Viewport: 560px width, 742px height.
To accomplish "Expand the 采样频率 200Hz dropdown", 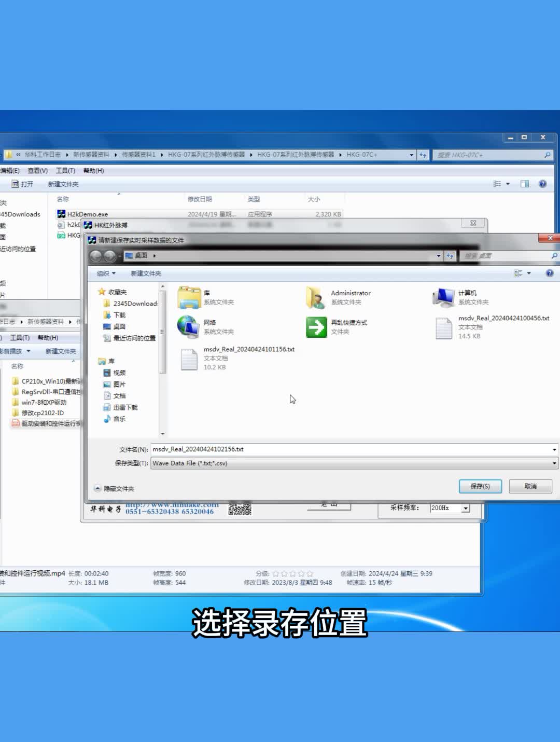I will [x=466, y=509].
